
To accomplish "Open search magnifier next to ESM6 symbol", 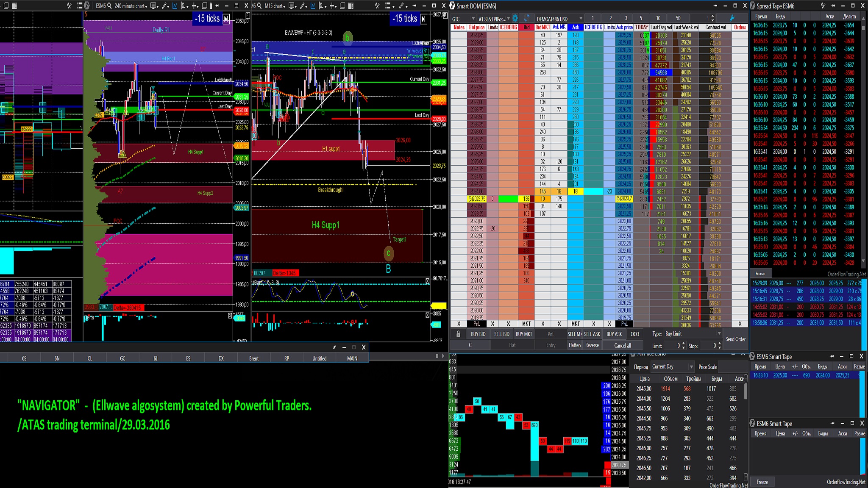I will coord(109,6).
